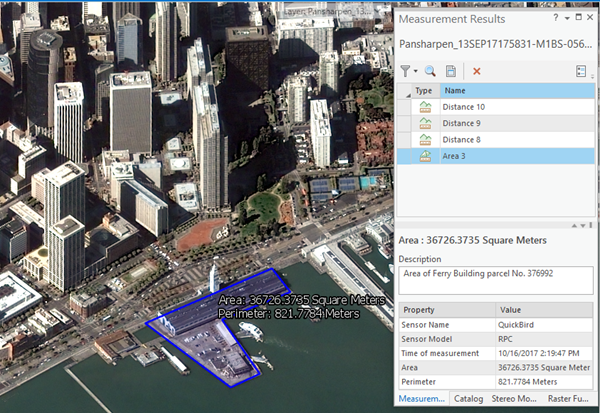
Task: Click the Sensor Name property cell
Action: pyautogui.click(x=447, y=325)
